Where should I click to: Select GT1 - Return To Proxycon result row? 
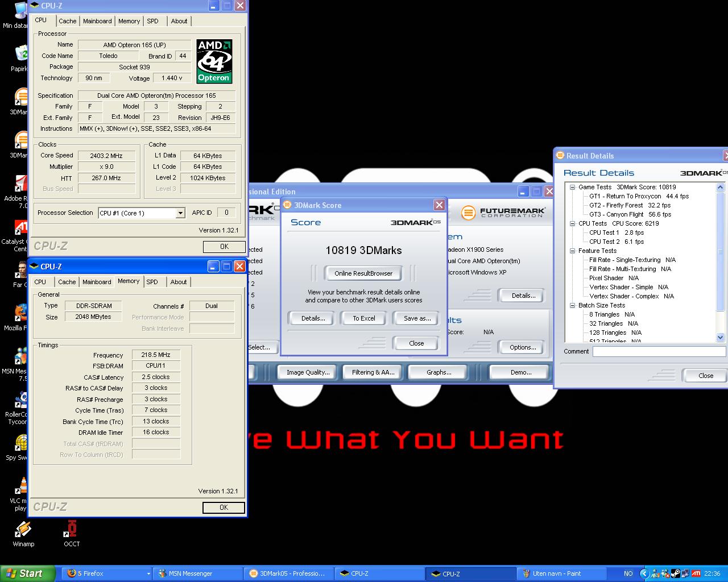[x=639, y=196]
